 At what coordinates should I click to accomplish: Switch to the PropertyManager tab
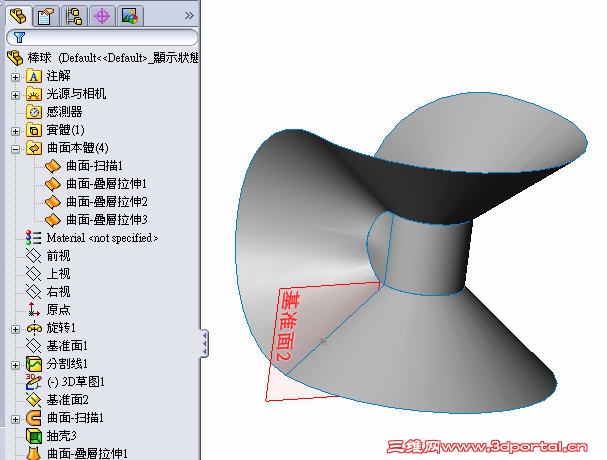click(x=46, y=16)
